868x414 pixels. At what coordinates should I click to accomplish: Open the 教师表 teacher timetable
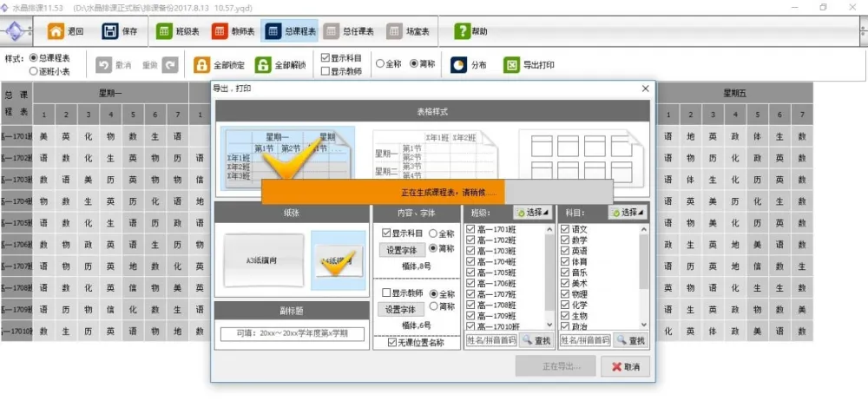(x=218, y=31)
